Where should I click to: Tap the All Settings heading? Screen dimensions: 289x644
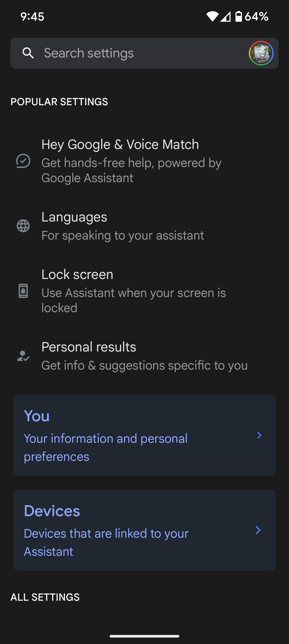(x=45, y=597)
